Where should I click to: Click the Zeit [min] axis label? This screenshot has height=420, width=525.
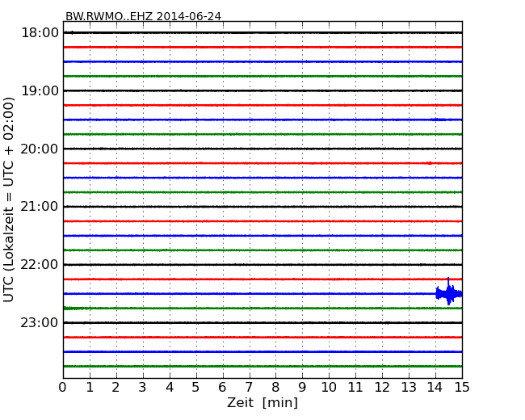pyautogui.click(x=262, y=402)
